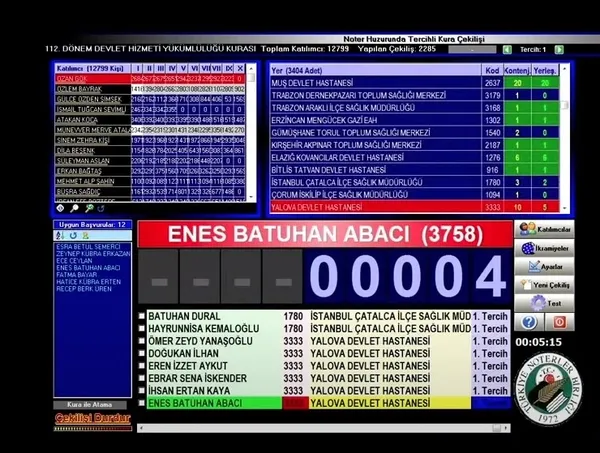
Task: Select ÇORUM İSKİLİP İLÇE SAĞLIK MÜDÜRLÜĞÜ row
Action: click(x=414, y=195)
